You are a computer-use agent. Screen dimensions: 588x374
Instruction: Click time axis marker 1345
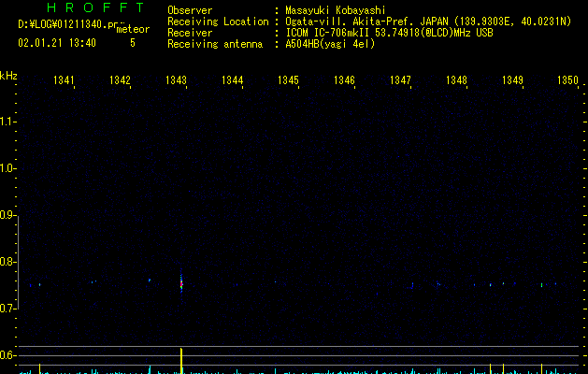pyautogui.click(x=288, y=80)
